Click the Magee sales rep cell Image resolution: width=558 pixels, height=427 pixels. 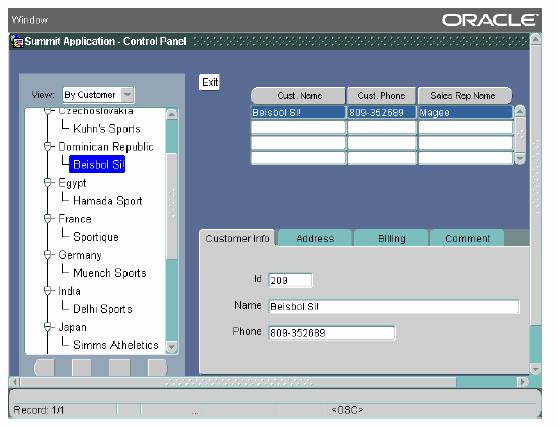(465, 112)
